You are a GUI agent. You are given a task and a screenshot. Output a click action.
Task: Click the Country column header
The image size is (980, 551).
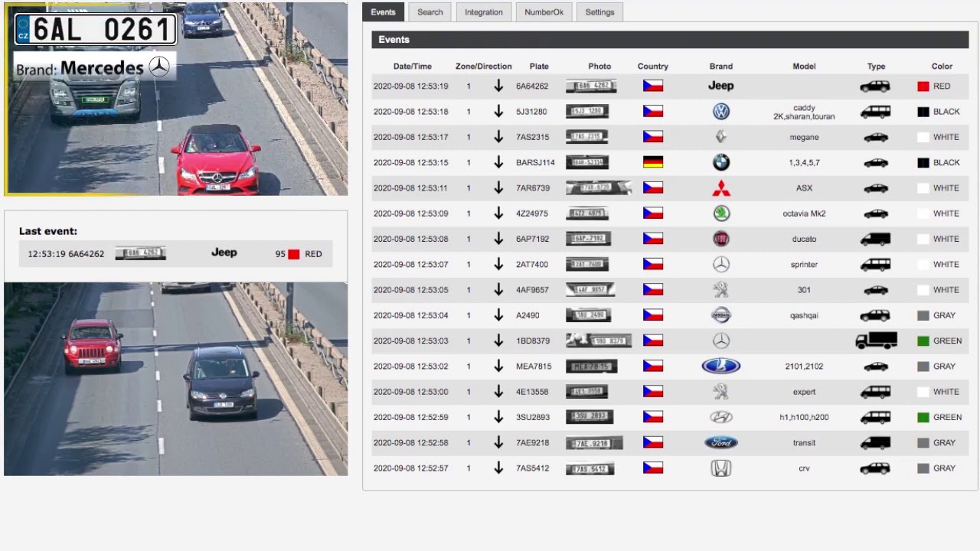pyautogui.click(x=653, y=67)
